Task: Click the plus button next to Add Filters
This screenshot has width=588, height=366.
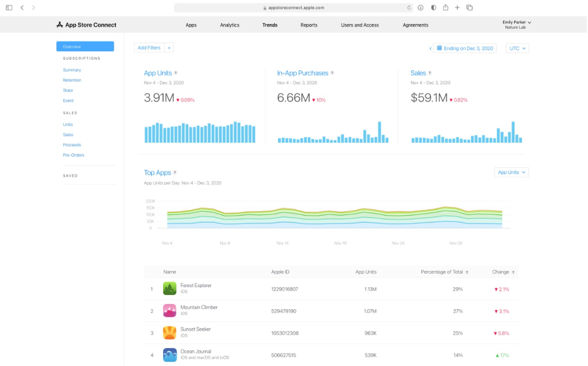Action: (170, 48)
